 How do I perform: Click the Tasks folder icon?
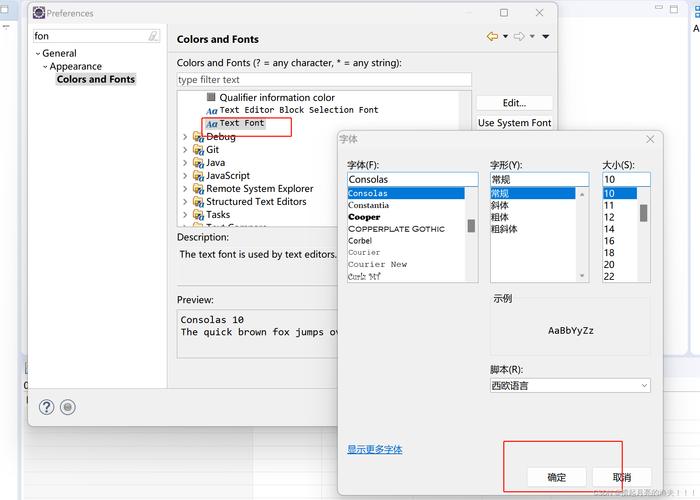pyautogui.click(x=198, y=215)
